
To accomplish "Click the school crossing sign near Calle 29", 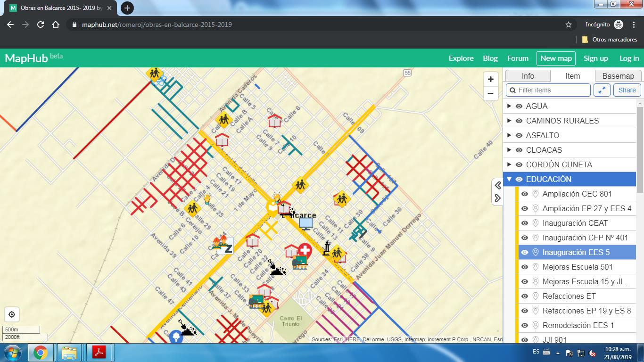I will [192, 208].
